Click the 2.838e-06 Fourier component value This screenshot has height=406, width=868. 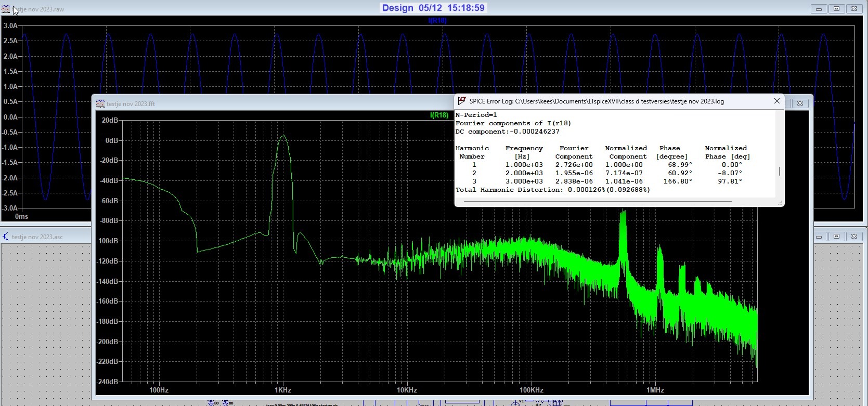click(x=574, y=181)
